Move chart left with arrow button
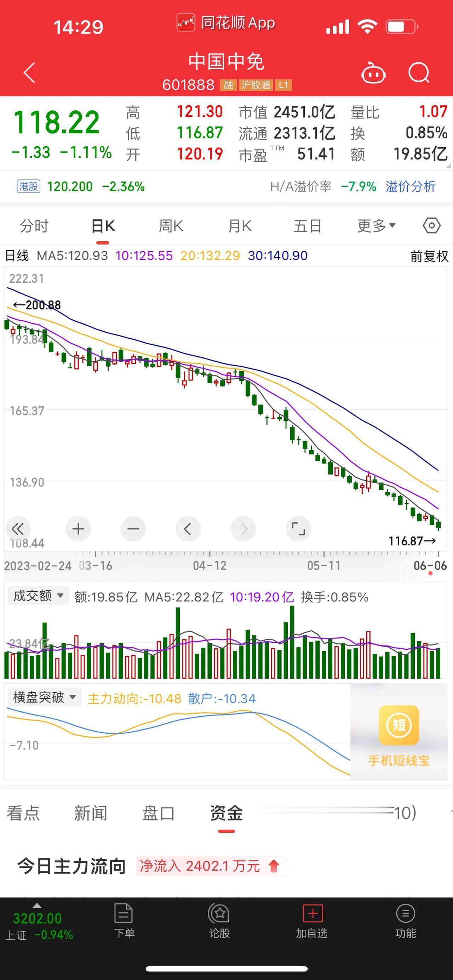The width and height of the screenshot is (453, 980). tap(188, 529)
